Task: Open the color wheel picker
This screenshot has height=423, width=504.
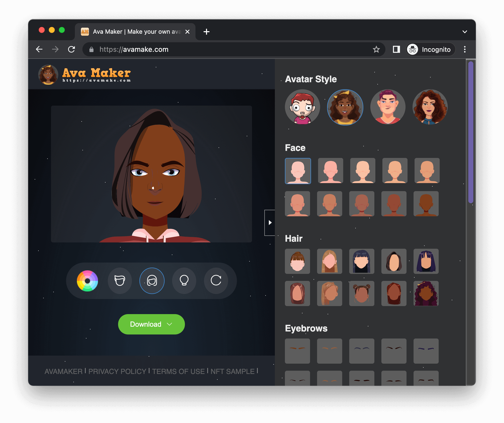Action: point(87,281)
